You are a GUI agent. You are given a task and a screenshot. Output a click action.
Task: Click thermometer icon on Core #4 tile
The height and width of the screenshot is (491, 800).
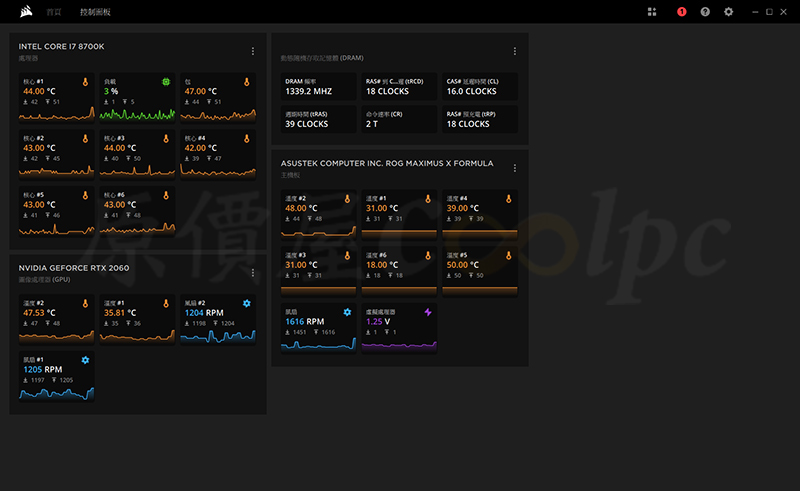pyautogui.click(x=246, y=138)
